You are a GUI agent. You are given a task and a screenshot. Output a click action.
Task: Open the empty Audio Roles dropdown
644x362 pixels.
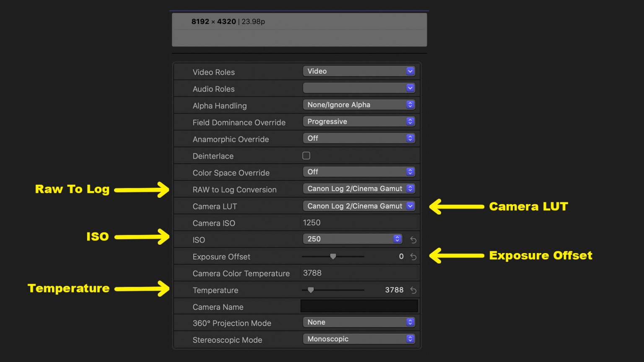coord(359,88)
